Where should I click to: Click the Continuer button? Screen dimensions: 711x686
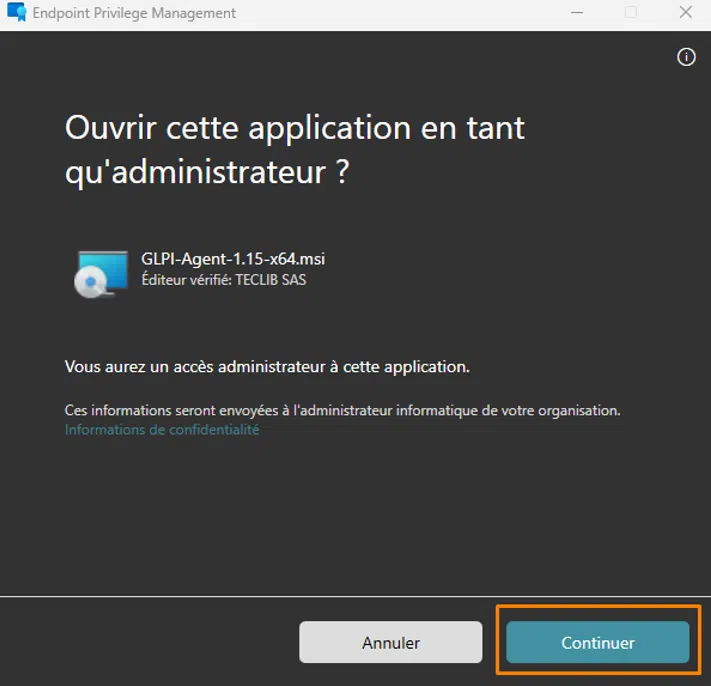(598, 642)
